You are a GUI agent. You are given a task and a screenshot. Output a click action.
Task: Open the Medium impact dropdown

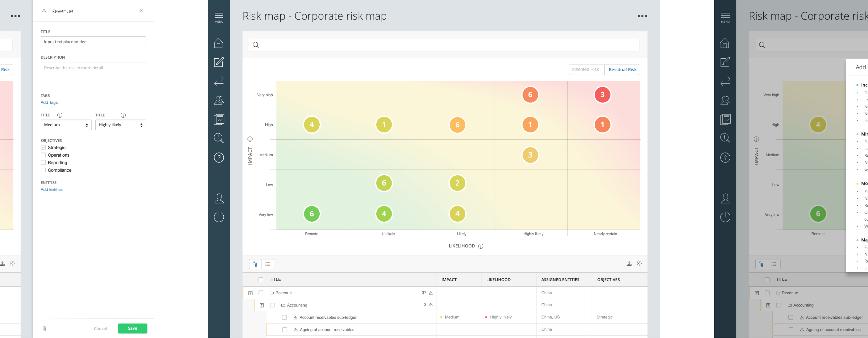click(66, 125)
